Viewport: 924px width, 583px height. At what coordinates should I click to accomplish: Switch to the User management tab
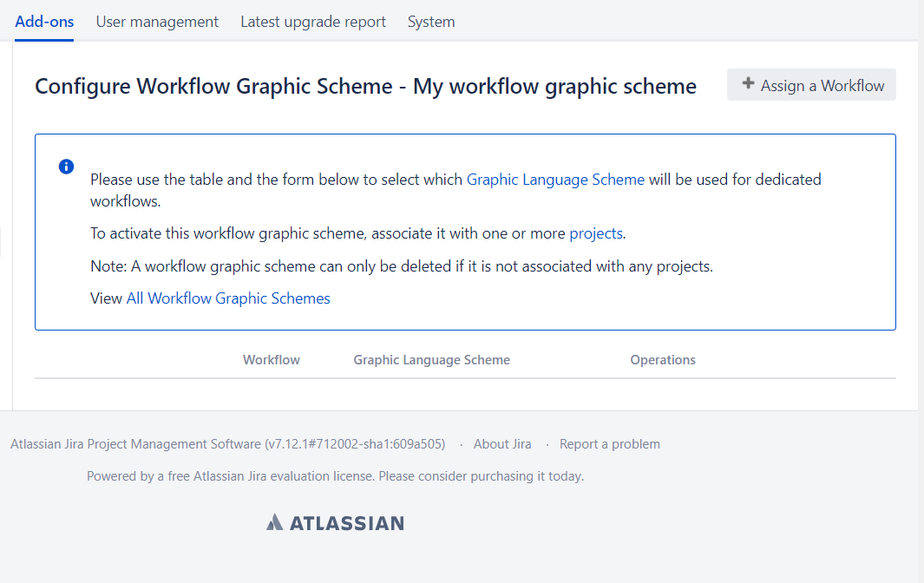point(157,22)
